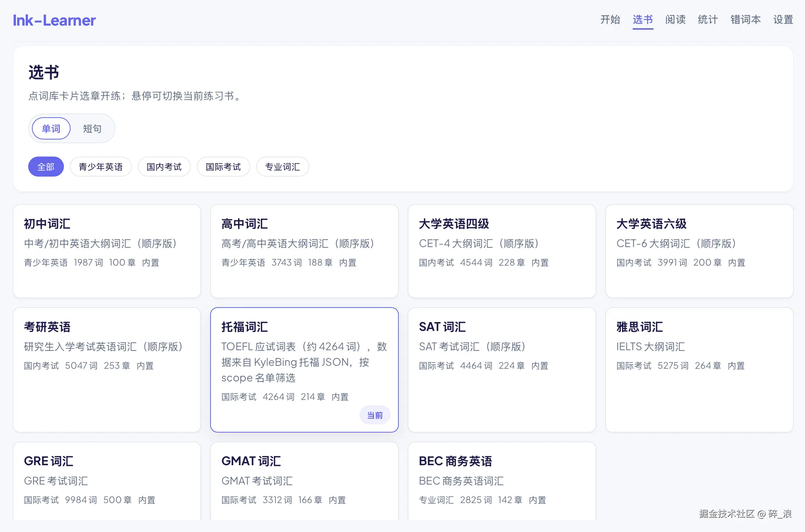
Task: Filter by 专业词汇 category
Action: (x=283, y=167)
